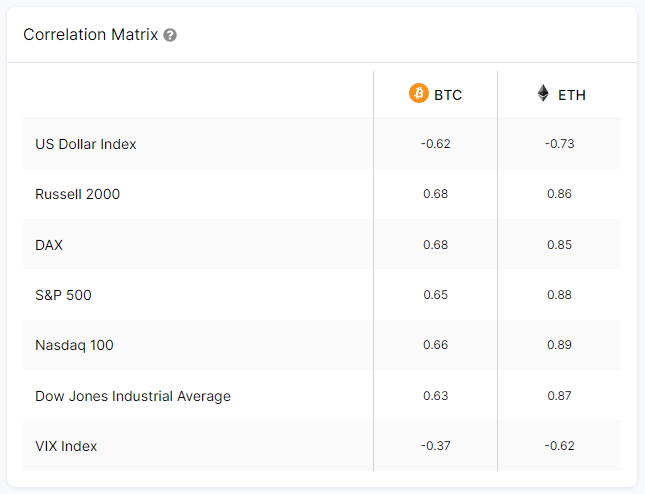Select the S&P 500 row label
This screenshot has height=494, width=645.
coord(63,295)
